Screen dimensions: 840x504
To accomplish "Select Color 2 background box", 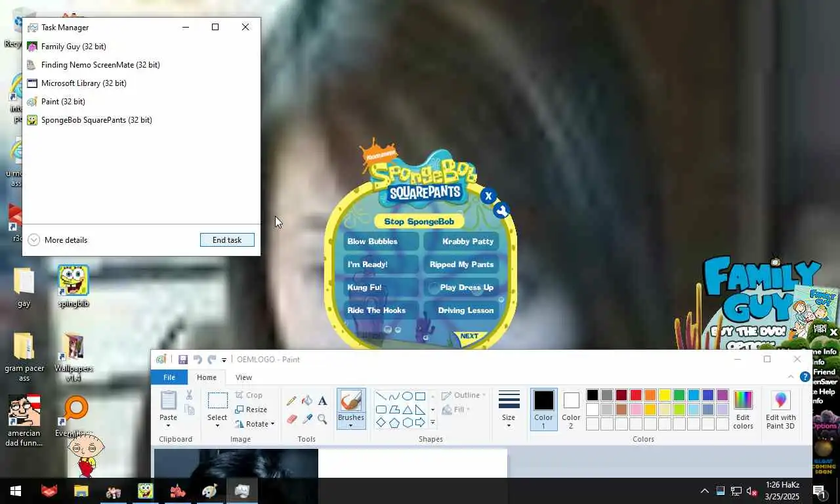I will click(571, 409).
